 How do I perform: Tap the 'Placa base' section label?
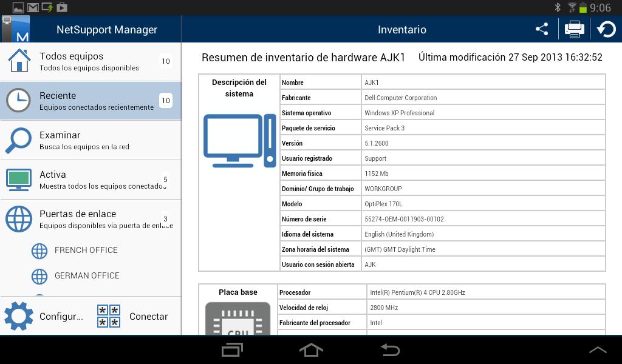pyautogui.click(x=238, y=292)
